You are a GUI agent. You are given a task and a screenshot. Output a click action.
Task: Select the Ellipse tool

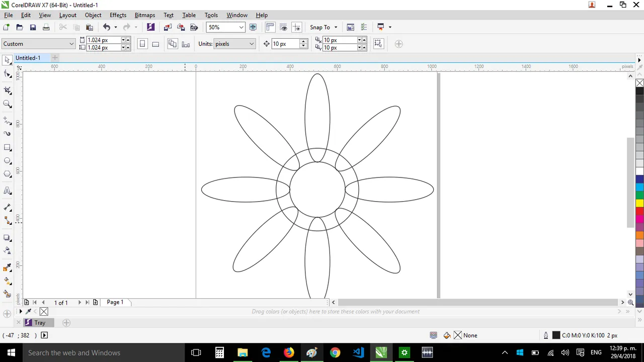(x=7, y=160)
